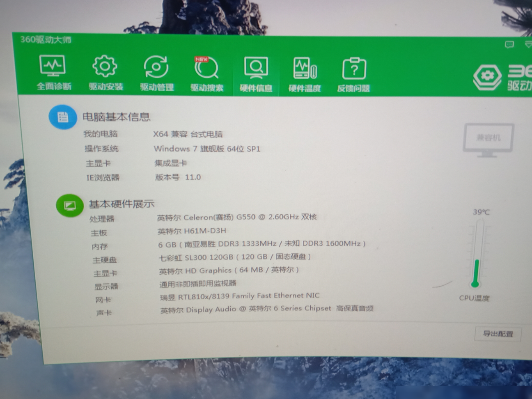Click the 主板 label

tap(99, 233)
